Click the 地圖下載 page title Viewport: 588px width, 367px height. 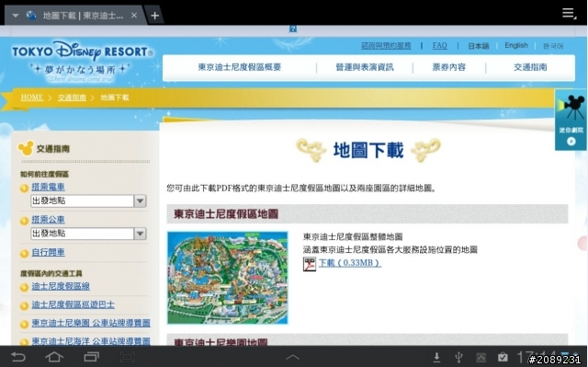pos(368,150)
